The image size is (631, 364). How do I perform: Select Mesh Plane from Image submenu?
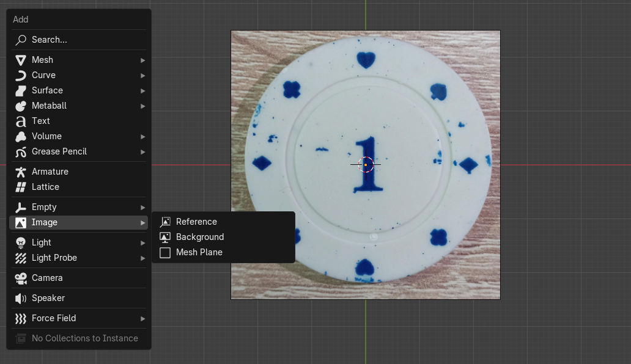tap(199, 252)
